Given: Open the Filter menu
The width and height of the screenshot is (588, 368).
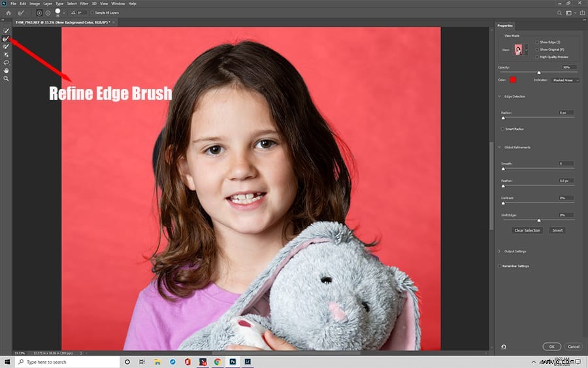Looking at the screenshot, I should [x=84, y=4].
